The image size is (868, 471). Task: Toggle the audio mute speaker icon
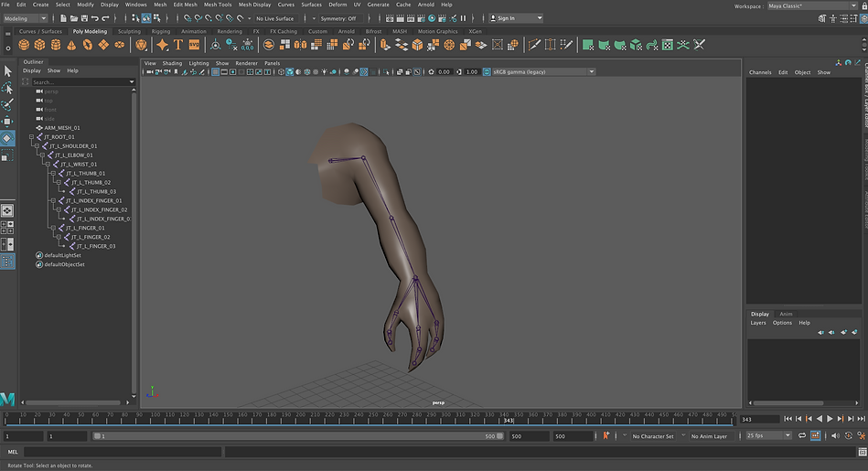tap(835, 435)
